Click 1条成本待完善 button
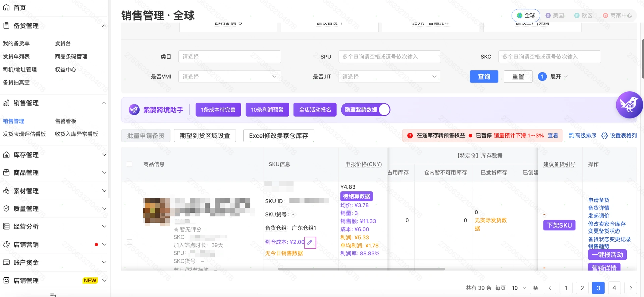The image size is (644, 297). coord(218,110)
